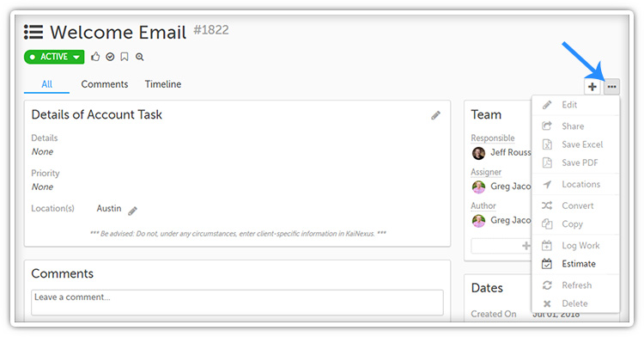
Task: Click the circled checkmark icon
Action: 110,57
